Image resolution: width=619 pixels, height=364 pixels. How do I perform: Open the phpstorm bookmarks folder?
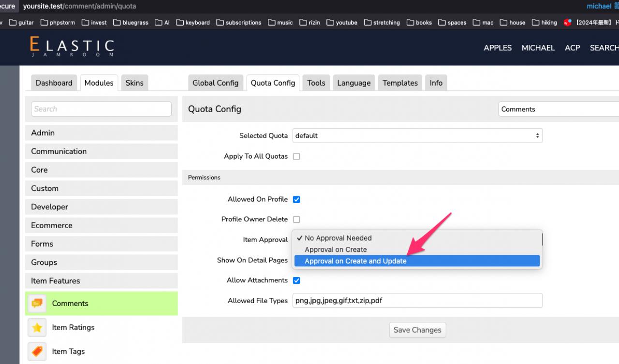pos(58,22)
